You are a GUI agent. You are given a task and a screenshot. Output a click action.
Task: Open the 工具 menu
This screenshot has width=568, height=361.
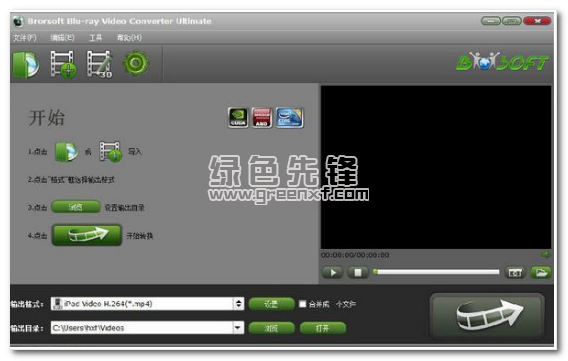click(x=96, y=38)
